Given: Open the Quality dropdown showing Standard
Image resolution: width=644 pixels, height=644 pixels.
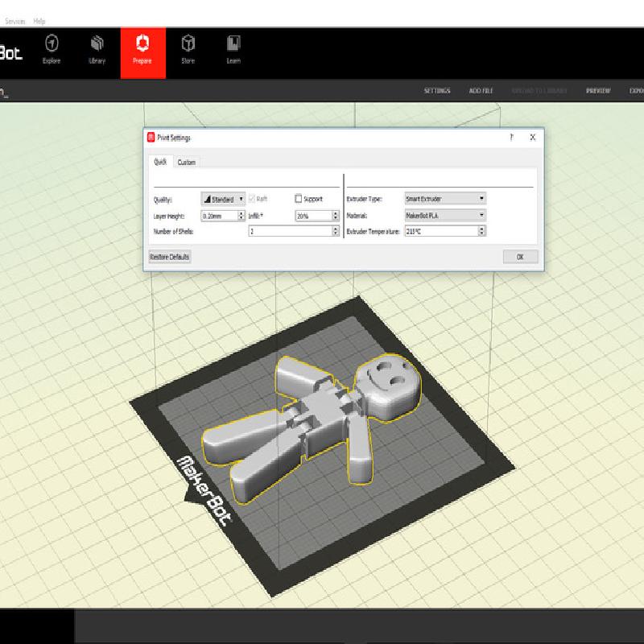Looking at the screenshot, I should point(223,199).
